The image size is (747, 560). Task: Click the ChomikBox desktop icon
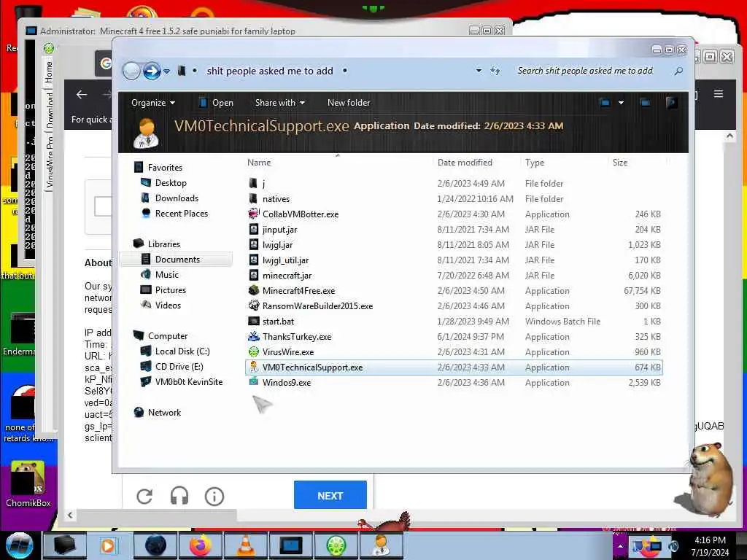pos(28,484)
